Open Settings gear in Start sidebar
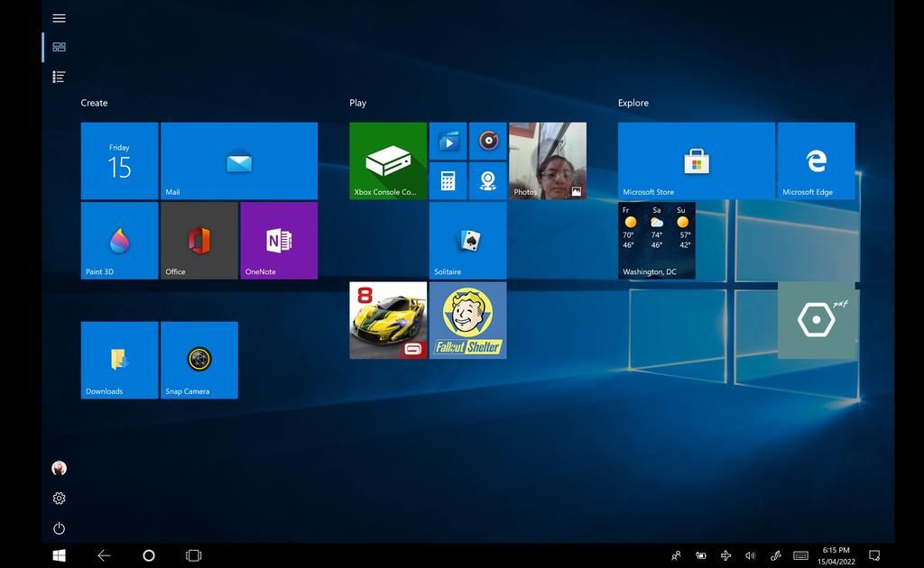 coord(59,499)
